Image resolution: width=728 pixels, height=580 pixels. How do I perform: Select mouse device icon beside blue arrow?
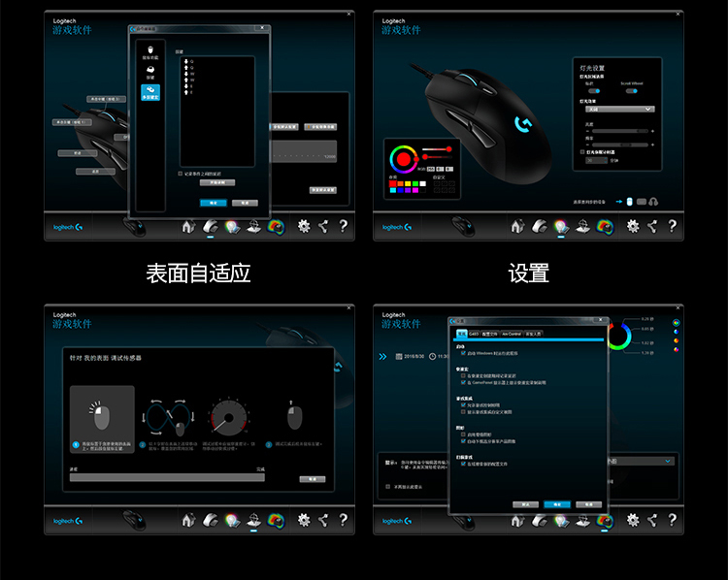(x=630, y=202)
